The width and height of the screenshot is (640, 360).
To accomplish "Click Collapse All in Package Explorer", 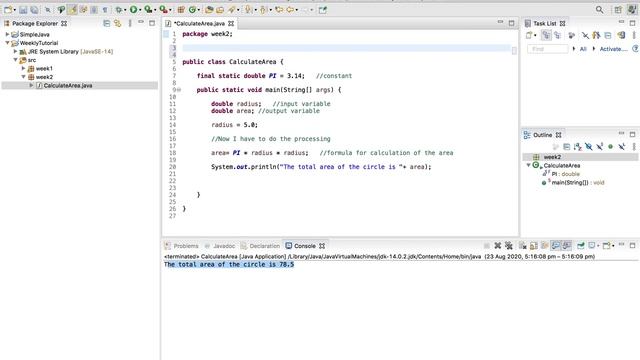I will click(107, 23).
